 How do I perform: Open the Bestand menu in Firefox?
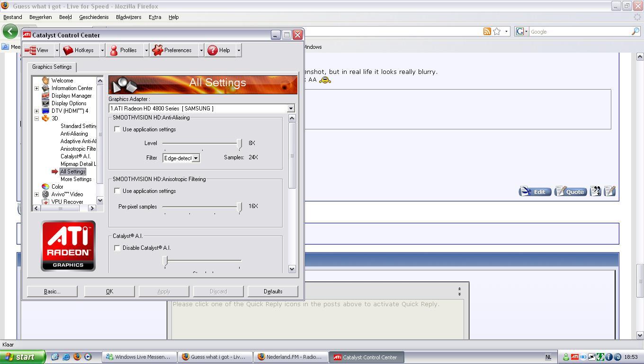13,17
